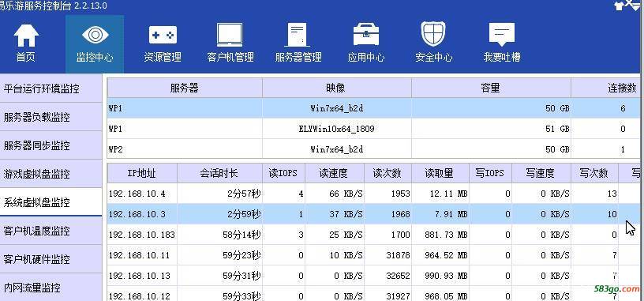Click read amount 12.11 MB cell
The image size is (644, 301).
(x=440, y=194)
